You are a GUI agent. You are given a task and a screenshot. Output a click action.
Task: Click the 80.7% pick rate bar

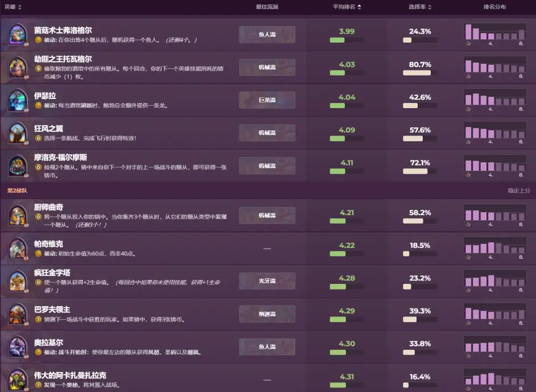(x=417, y=73)
